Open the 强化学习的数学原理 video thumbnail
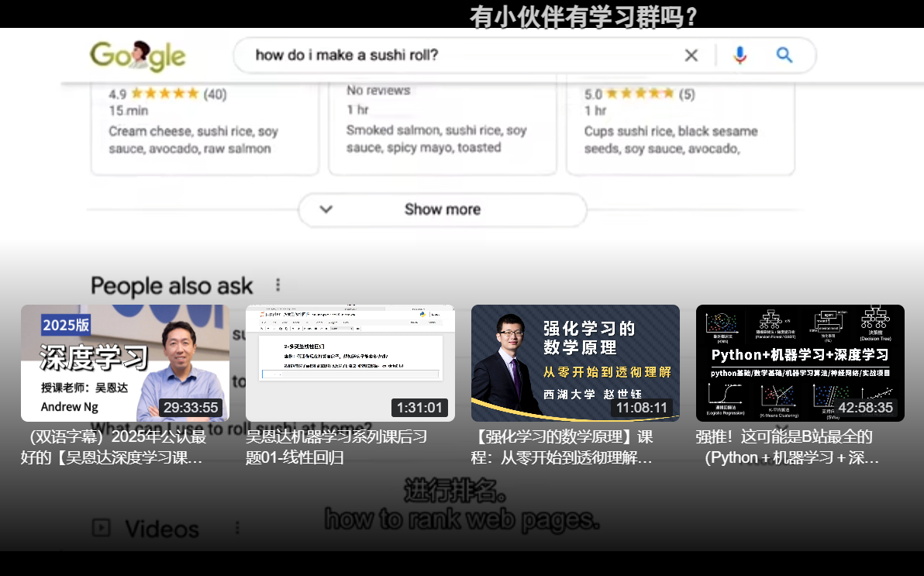Image resolution: width=924 pixels, height=576 pixels. (x=575, y=363)
